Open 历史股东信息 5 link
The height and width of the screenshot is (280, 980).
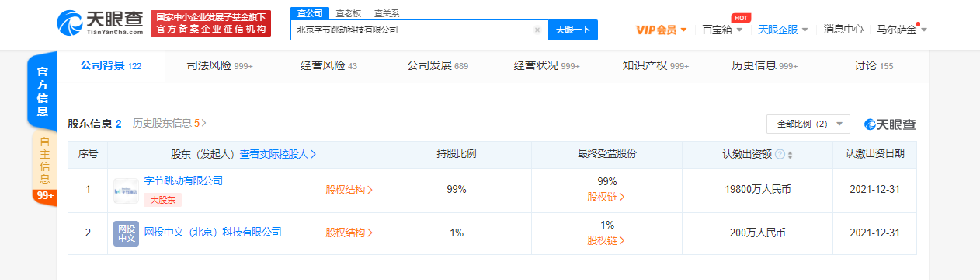pyautogui.click(x=169, y=123)
